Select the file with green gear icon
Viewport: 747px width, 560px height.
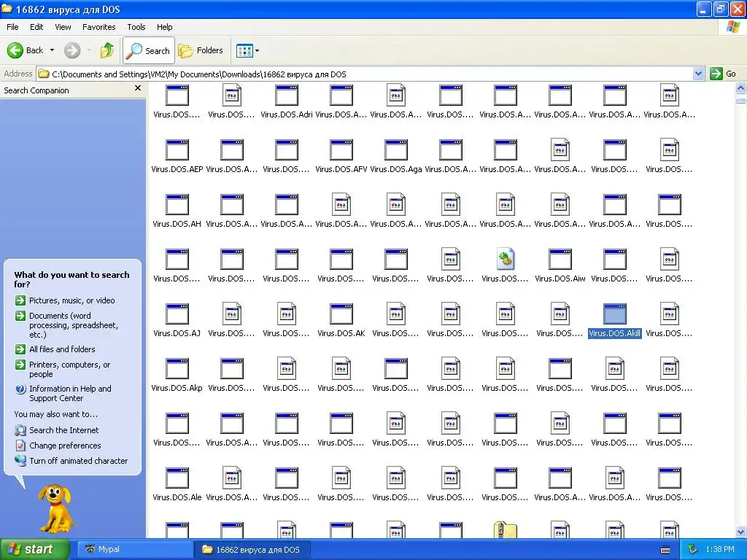pos(505,260)
